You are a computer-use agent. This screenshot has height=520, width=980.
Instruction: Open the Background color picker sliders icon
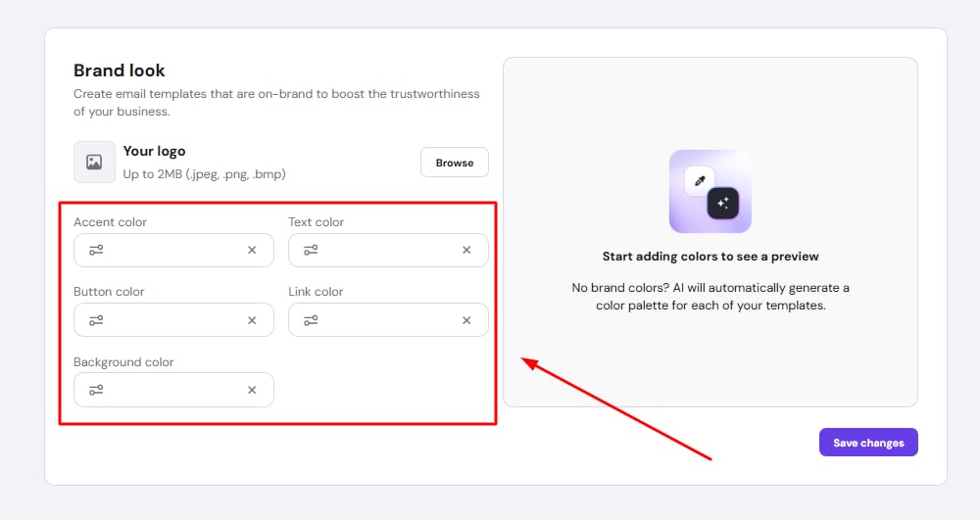click(x=96, y=390)
